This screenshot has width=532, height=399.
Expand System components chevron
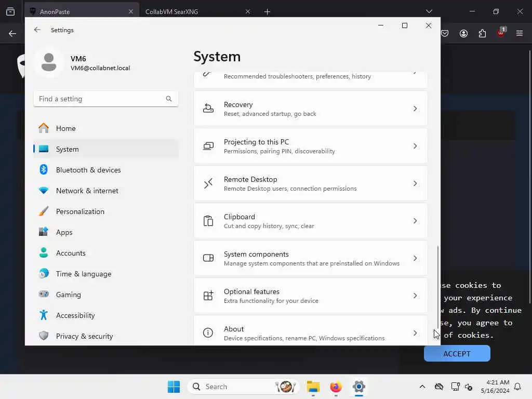click(x=415, y=258)
